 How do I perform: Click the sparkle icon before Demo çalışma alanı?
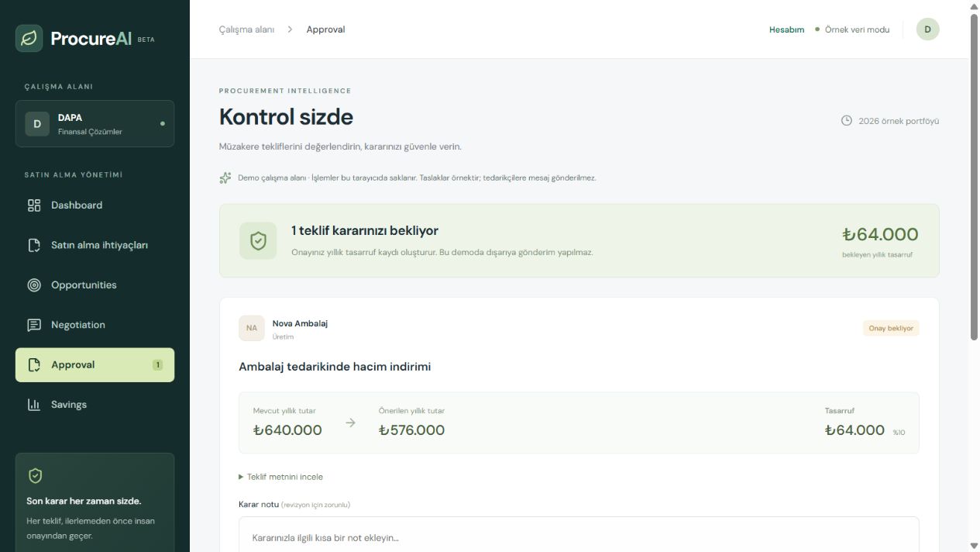(225, 178)
